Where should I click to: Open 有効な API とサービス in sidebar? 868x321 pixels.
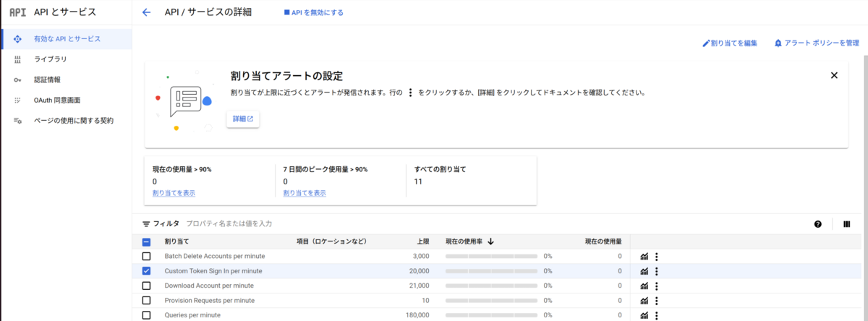coord(66,39)
